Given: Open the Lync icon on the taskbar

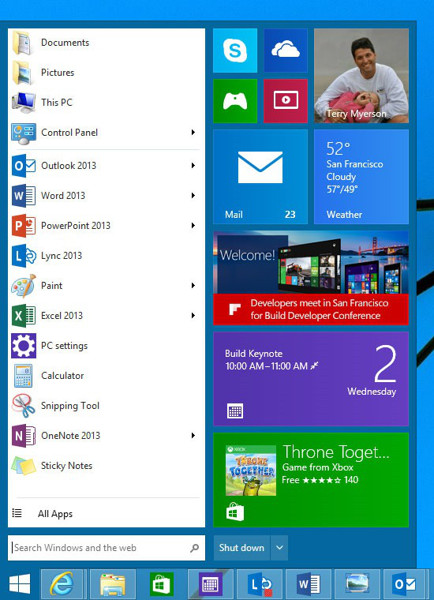Looking at the screenshot, I should (x=259, y=584).
